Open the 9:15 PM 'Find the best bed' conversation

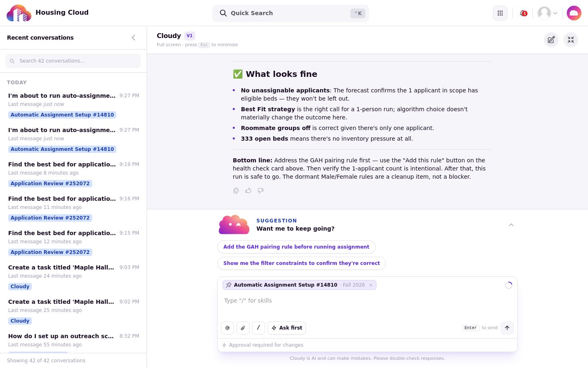coord(73,242)
